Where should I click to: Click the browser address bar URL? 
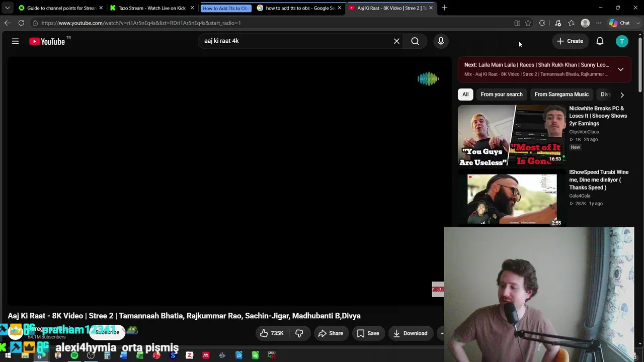[141, 23]
